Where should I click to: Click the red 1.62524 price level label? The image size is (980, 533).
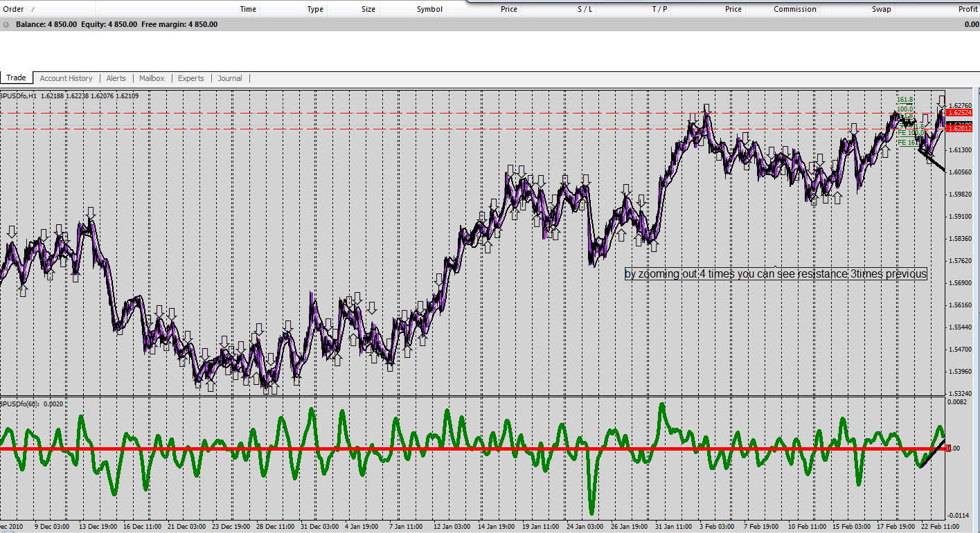tap(959, 112)
